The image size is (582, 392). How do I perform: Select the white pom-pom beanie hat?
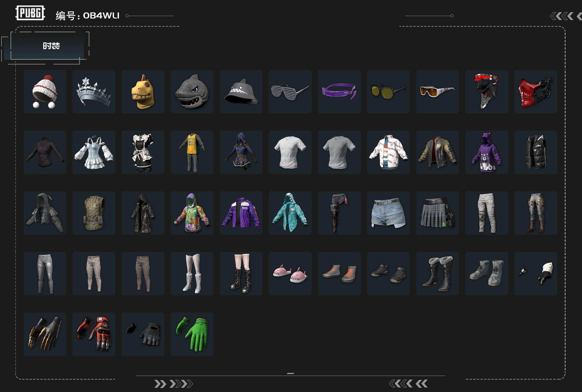pyautogui.click(x=45, y=92)
